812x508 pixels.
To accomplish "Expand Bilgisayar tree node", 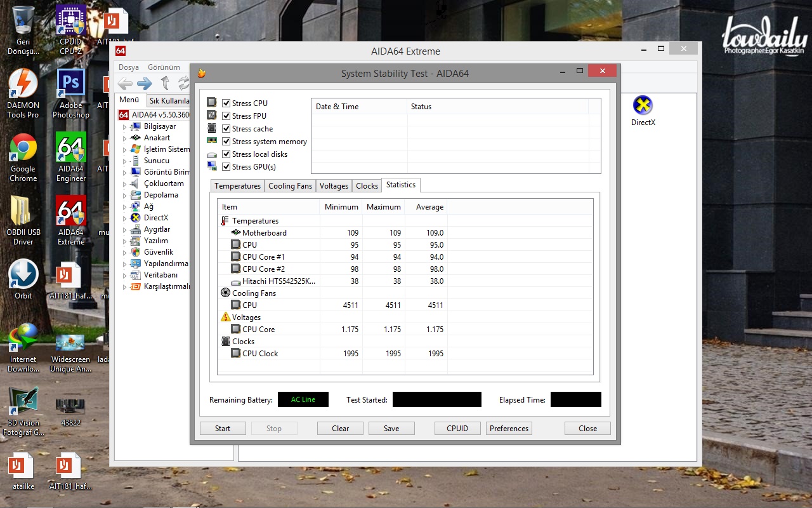I will click(x=124, y=126).
